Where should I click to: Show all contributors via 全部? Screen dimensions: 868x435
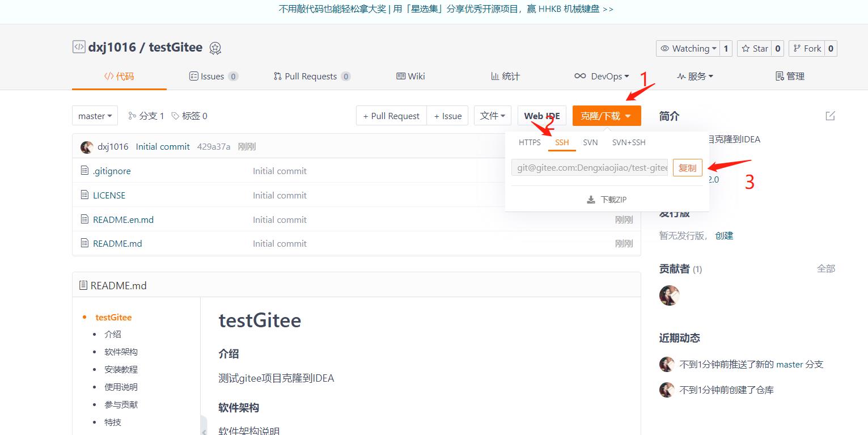(x=826, y=268)
